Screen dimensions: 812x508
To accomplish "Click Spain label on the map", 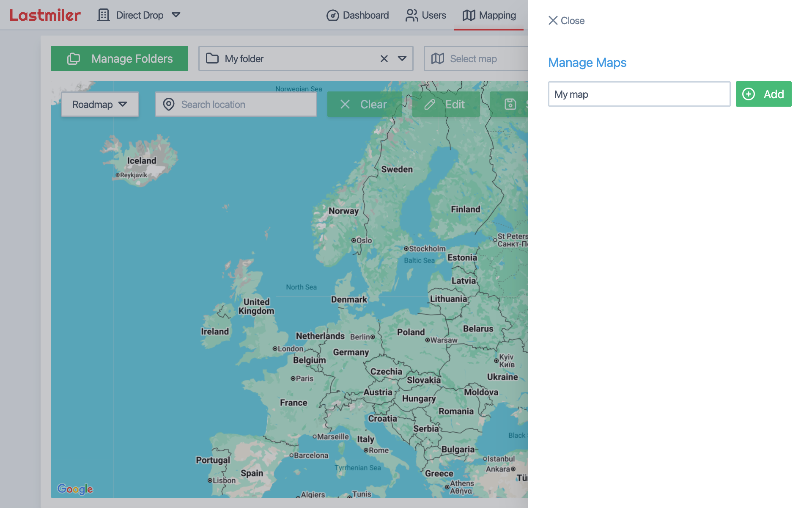I will tap(252, 473).
